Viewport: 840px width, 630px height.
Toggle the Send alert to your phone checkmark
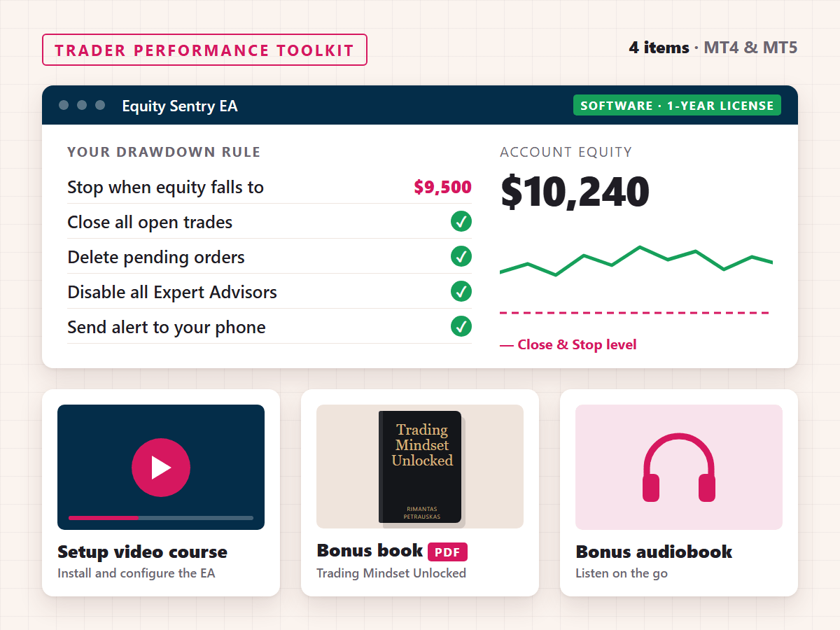pyautogui.click(x=461, y=326)
